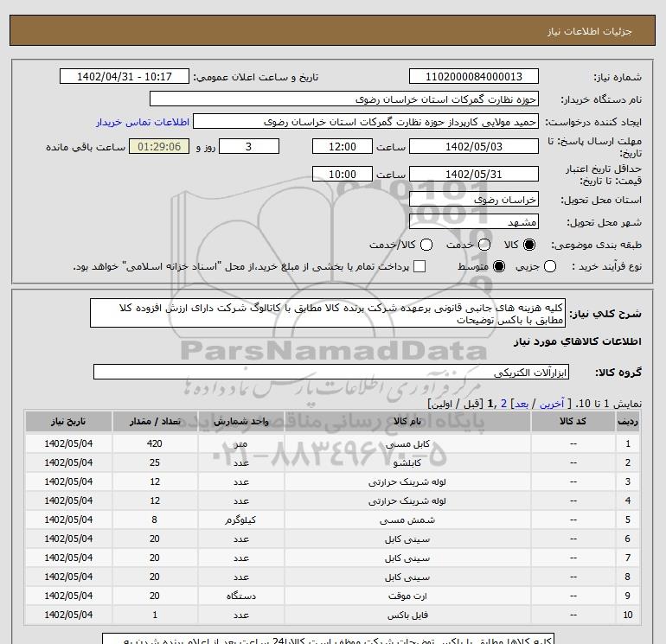Image resolution: width=666 pixels, height=644 pixels.
Task: Open اطلاعات تماس خریدار link
Action: [143, 122]
